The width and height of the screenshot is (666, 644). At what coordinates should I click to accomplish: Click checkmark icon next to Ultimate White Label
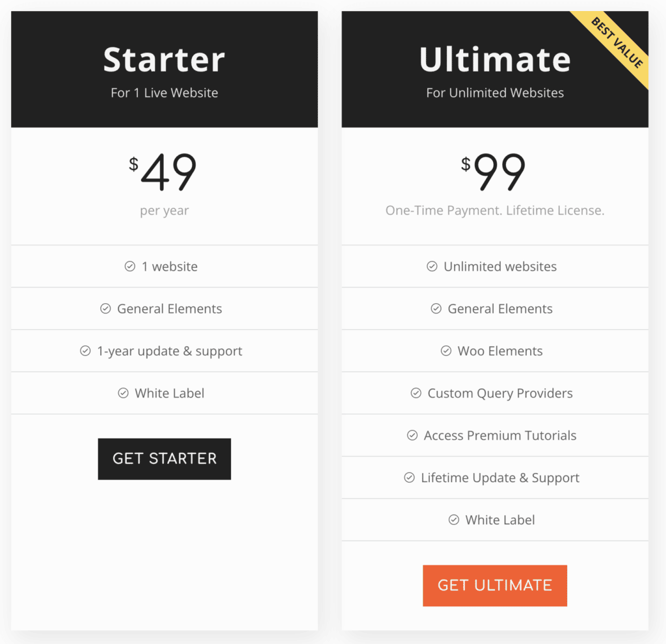coord(454,520)
